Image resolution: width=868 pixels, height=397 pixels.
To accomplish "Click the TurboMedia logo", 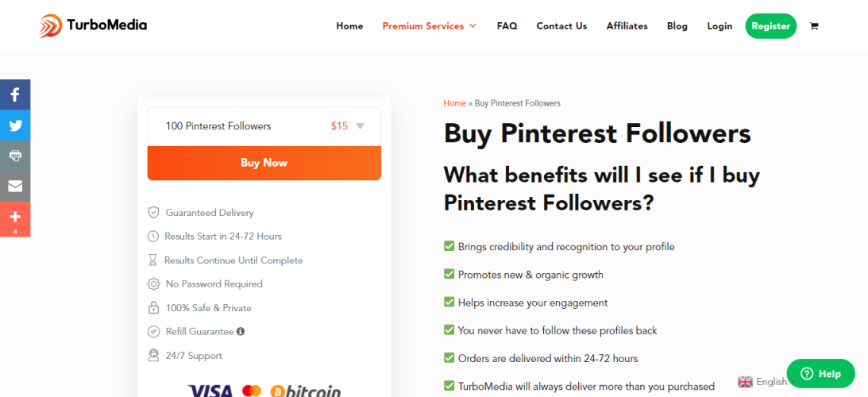I will point(93,25).
